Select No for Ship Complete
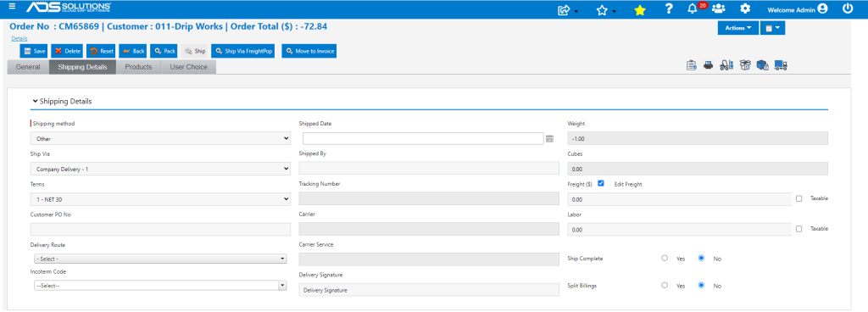Image resolution: width=868 pixels, height=312 pixels. click(701, 258)
